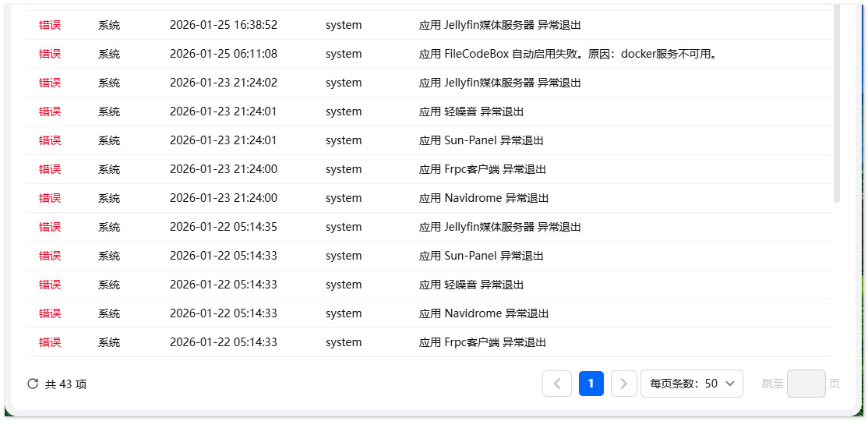Viewport: 868px width, 421px height.
Task: Click Frpc客户端 异常退出 on 2026-01-23
Action: click(483, 169)
